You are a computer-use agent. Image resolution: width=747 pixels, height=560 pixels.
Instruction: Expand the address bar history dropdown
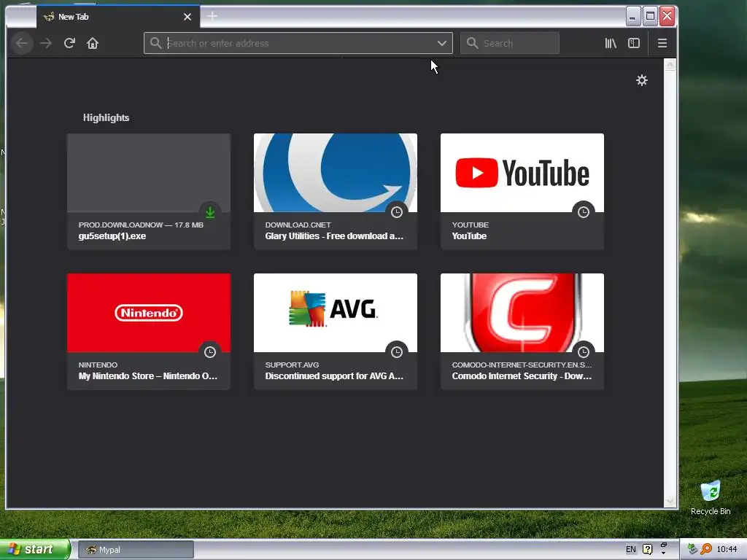[441, 43]
